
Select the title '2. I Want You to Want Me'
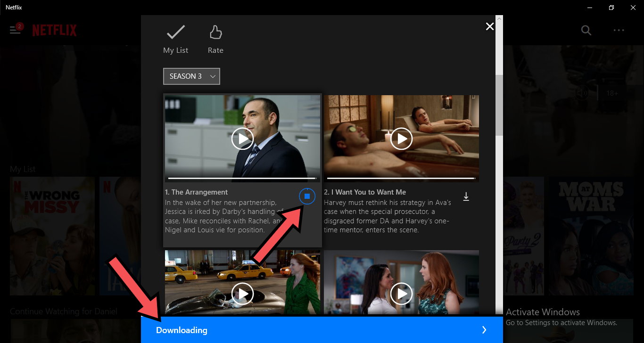365,192
